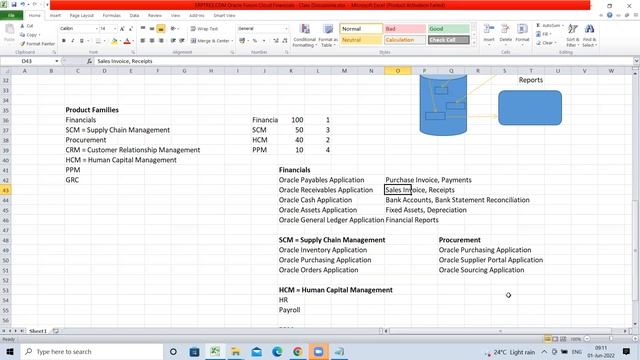Click the Font Color red A

tap(127, 41)
